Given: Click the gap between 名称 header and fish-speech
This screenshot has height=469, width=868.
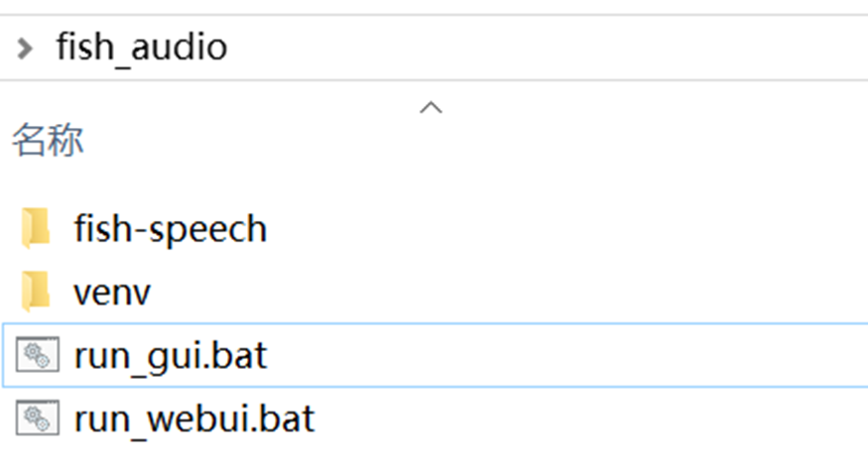Looking at the screenshot, I should (434, 179).
